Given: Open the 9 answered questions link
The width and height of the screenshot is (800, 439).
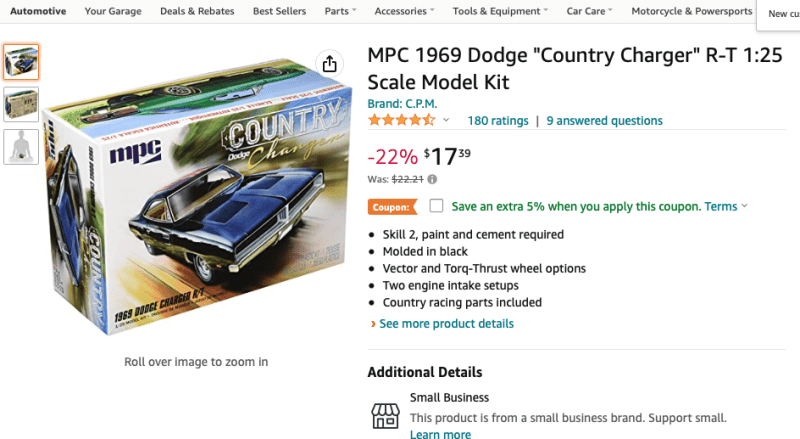Looking at the screenshot, I should 604,120.
